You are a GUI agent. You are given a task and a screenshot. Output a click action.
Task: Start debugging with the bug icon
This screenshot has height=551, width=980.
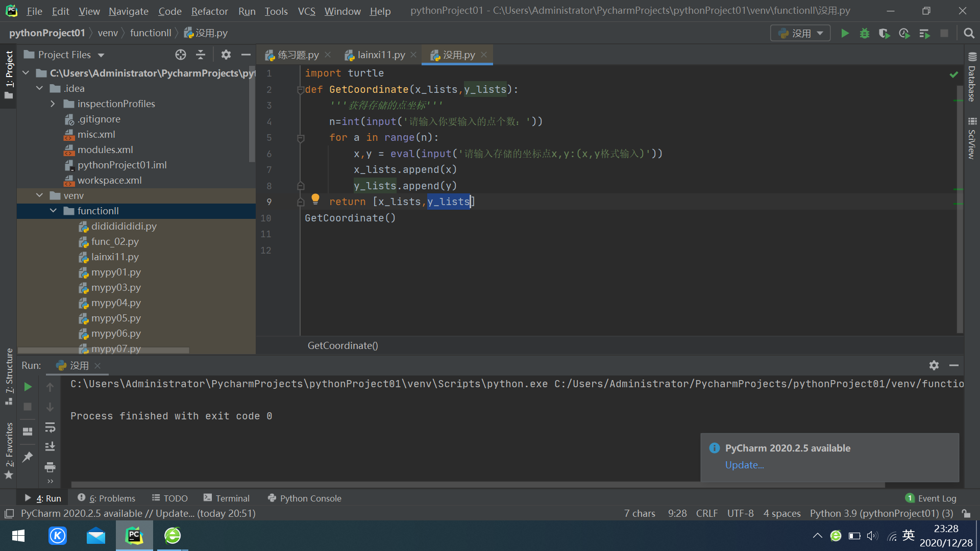pyautogui.click(x=865, y=33)
